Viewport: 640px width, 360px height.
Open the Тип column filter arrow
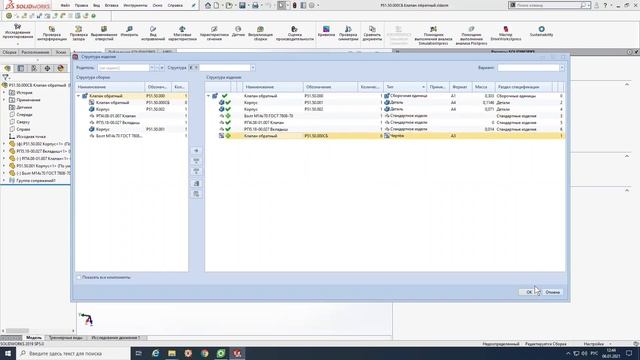(423, 87)
